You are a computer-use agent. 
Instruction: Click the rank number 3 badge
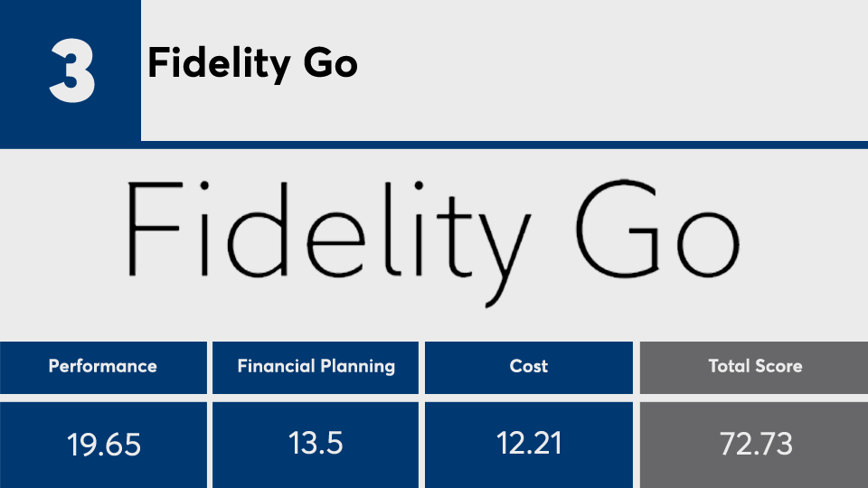pyautogui.click(x=71, y=70)
